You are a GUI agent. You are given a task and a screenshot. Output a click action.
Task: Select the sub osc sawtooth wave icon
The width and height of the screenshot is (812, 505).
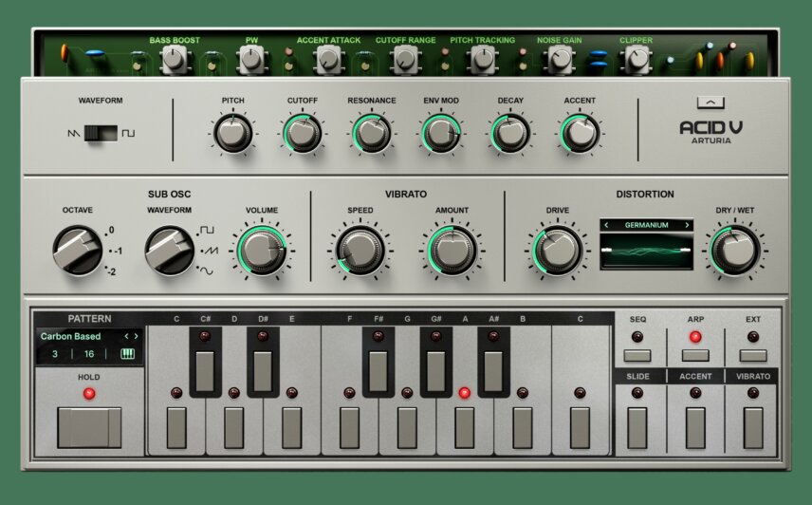[x=212, y=251]
